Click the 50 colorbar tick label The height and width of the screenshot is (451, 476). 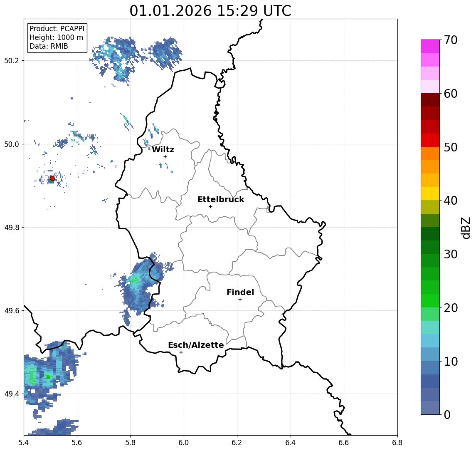(x=451, y=147)
